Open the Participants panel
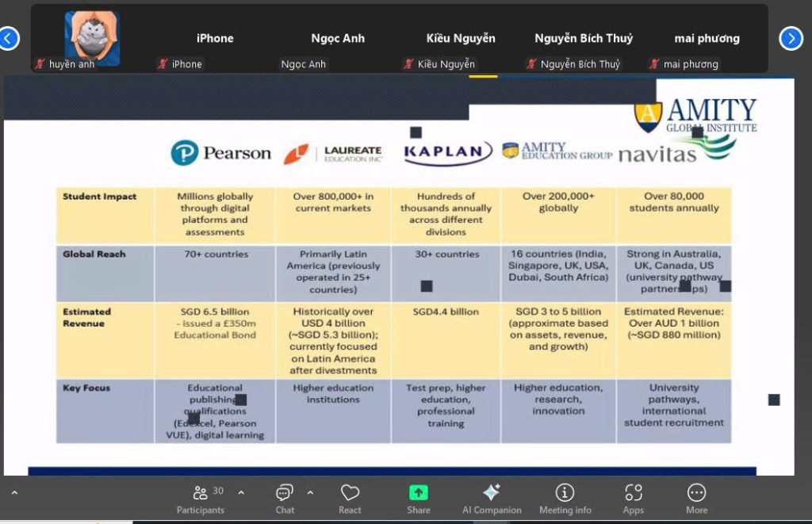Viewport: 812px width, 524px height. [x=201, y=499]
